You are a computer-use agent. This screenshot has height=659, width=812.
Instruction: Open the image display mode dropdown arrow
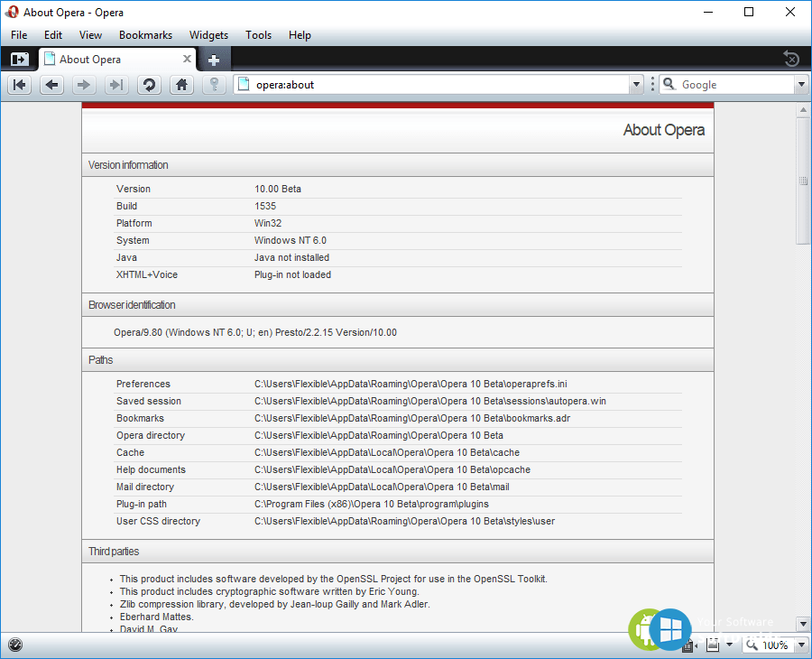(x=730, y=645)
